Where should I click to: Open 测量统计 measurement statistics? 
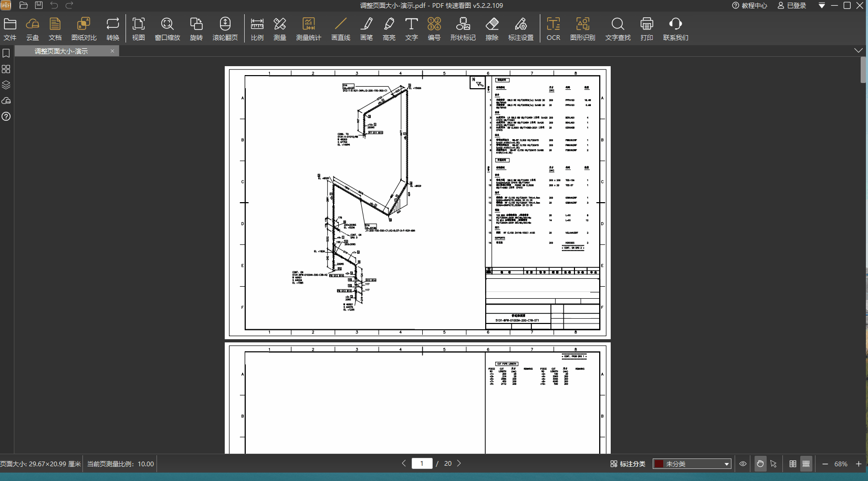(x=309, y=29)
